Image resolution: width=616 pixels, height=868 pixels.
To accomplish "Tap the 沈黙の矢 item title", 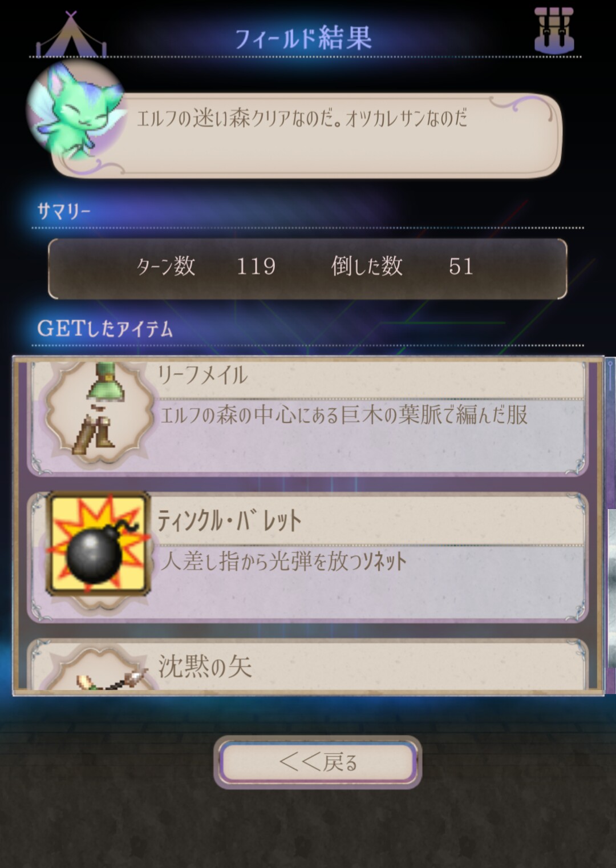I will 205,667.
